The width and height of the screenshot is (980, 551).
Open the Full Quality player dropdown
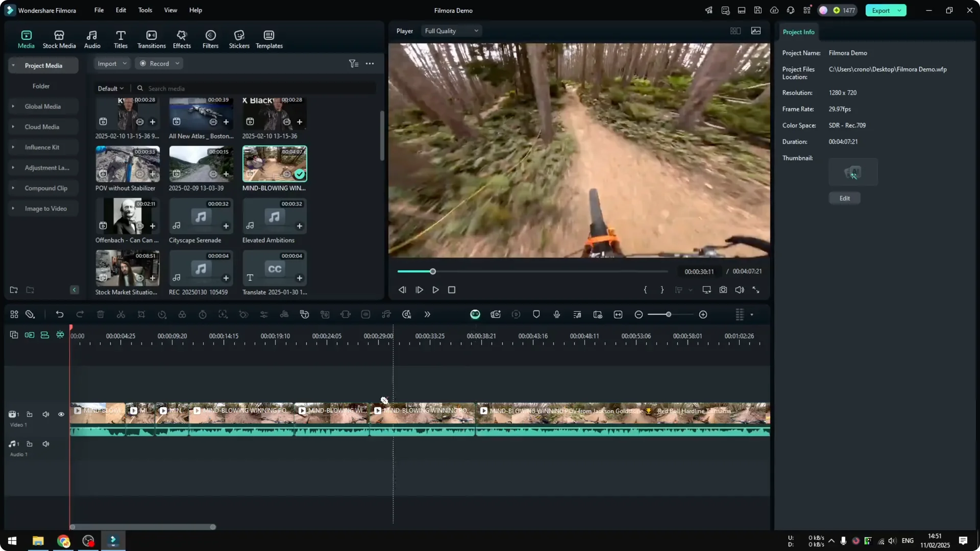coord(451,31)
